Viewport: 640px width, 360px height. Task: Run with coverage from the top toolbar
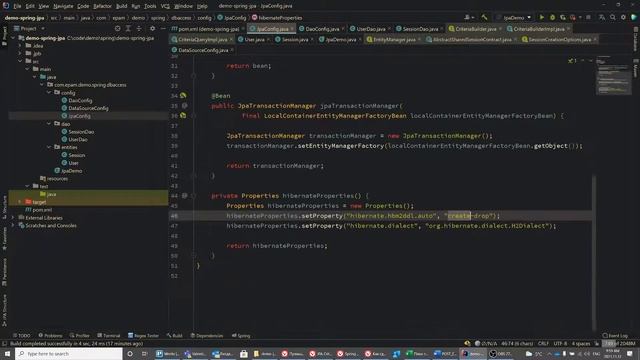pyautogui.click(x=563, y=18)
